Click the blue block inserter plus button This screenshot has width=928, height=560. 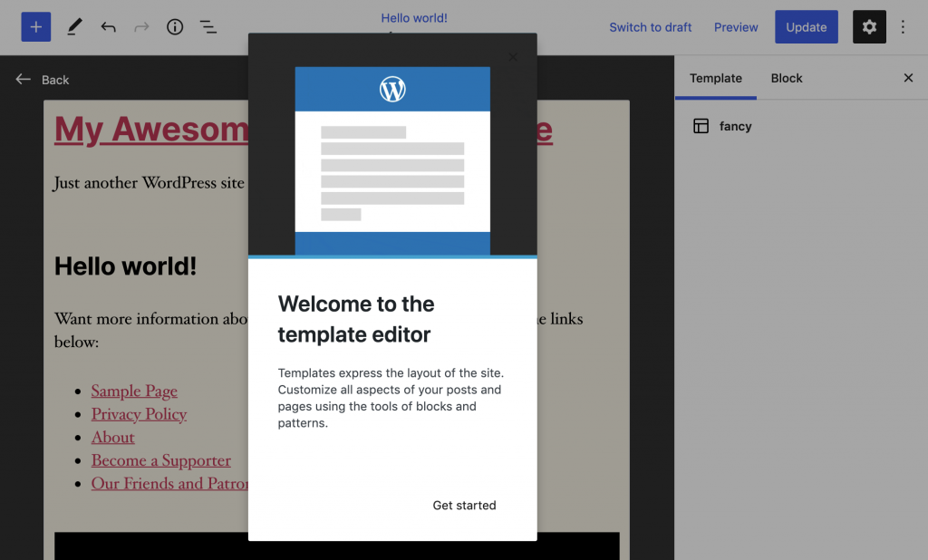36,27
